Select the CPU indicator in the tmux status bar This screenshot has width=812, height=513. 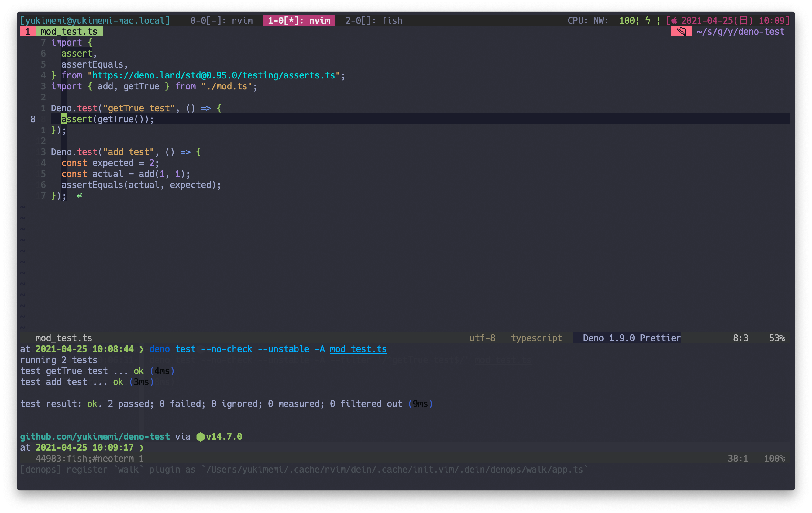tap(577, 20)
